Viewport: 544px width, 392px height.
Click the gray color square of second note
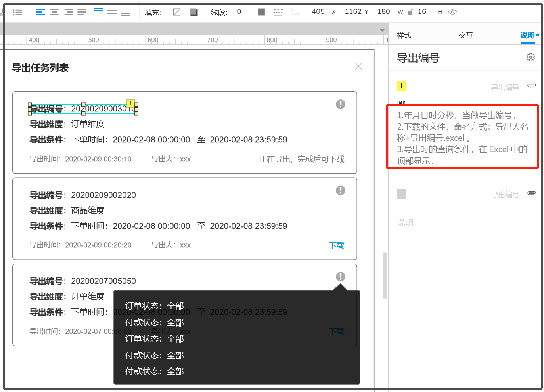coord(402,193)
